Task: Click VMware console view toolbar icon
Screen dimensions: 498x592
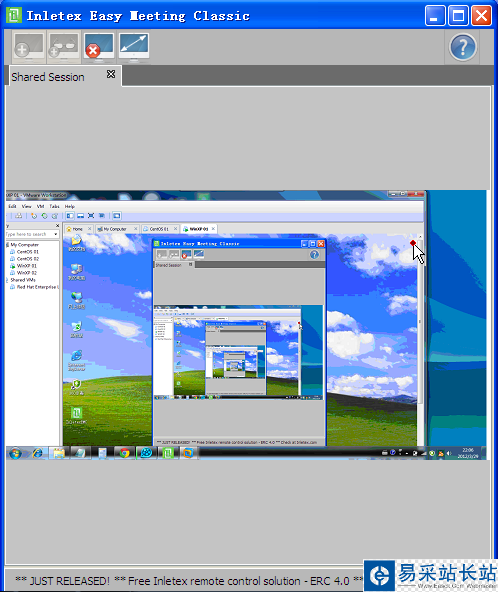Action: point(117,216)
